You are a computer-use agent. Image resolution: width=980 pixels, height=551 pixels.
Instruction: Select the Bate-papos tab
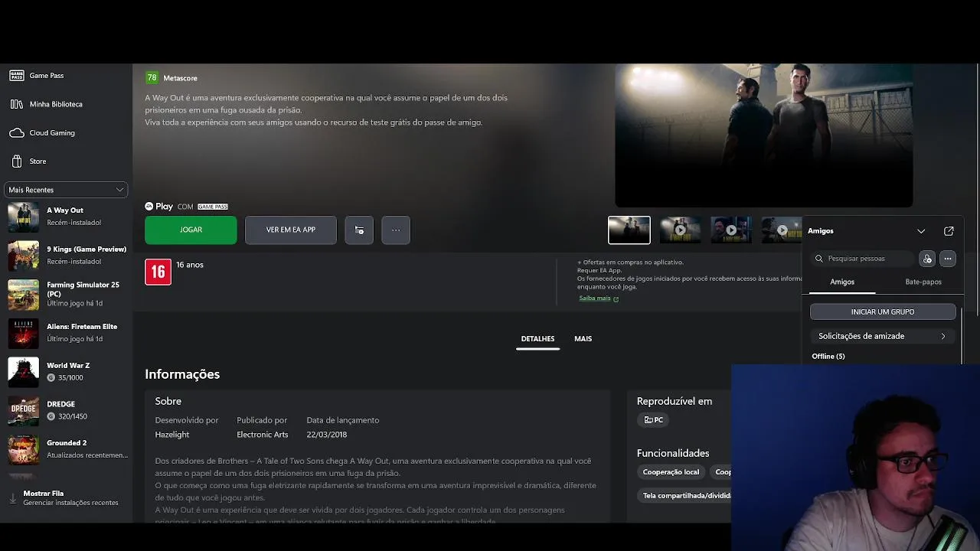(x=923, y=282)
